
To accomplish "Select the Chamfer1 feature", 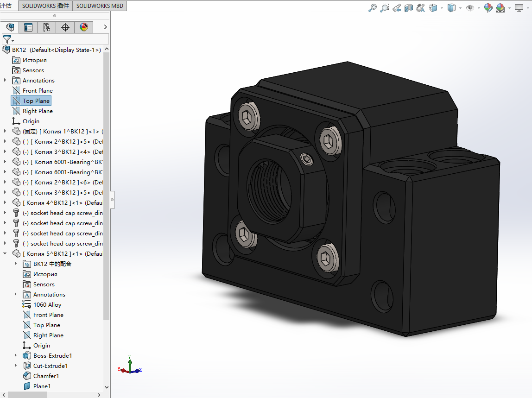I will coord(46,376).
